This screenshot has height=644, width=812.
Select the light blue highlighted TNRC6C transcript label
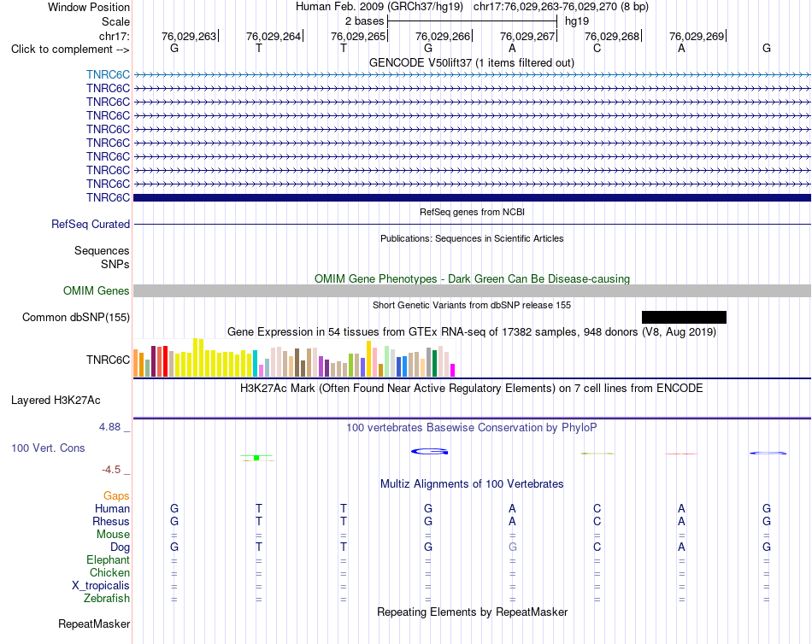108,74
